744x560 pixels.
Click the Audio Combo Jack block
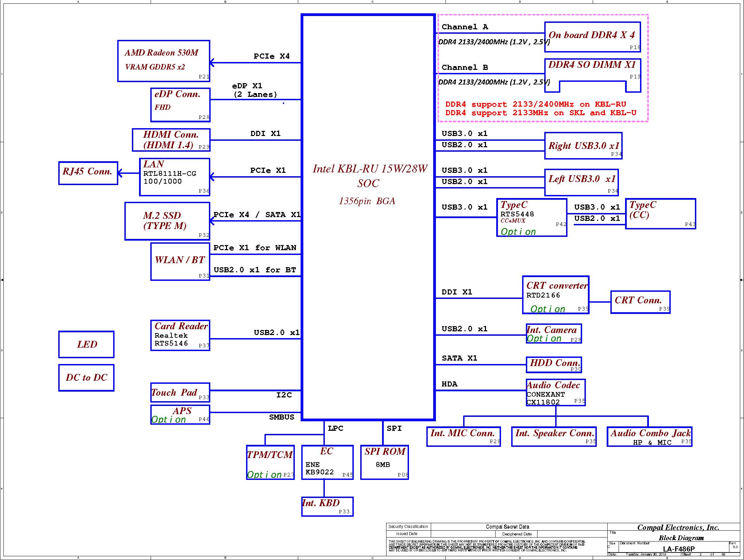[x=649, y=437]
